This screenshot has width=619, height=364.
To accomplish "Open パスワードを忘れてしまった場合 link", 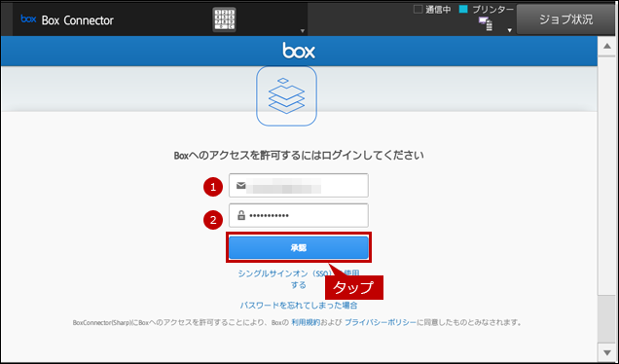I will [x=299, y=306].
